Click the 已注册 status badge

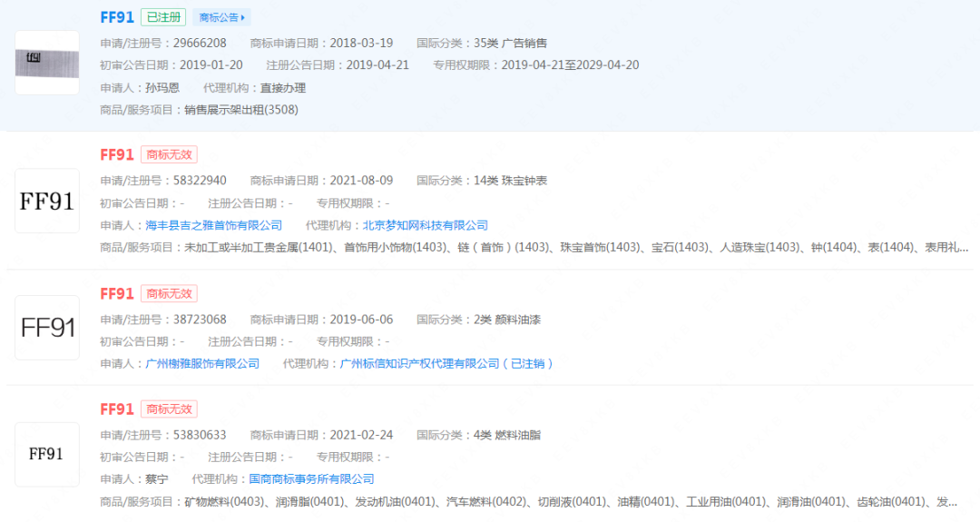[x=163, y=17]
